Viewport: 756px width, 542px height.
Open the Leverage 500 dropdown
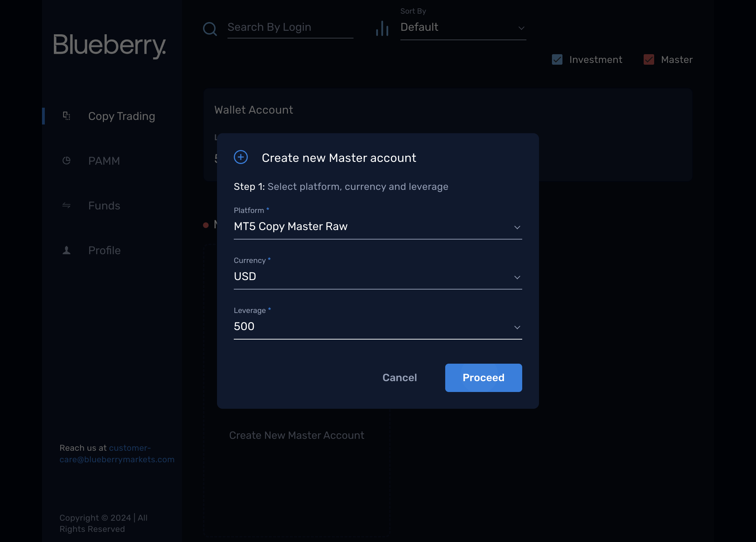(378, 327)
